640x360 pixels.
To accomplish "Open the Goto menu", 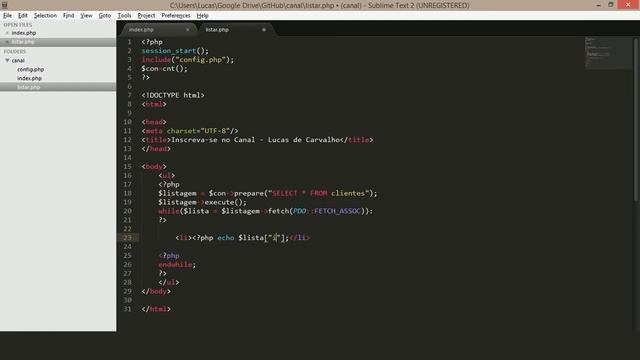I will (x=104, y=16).
